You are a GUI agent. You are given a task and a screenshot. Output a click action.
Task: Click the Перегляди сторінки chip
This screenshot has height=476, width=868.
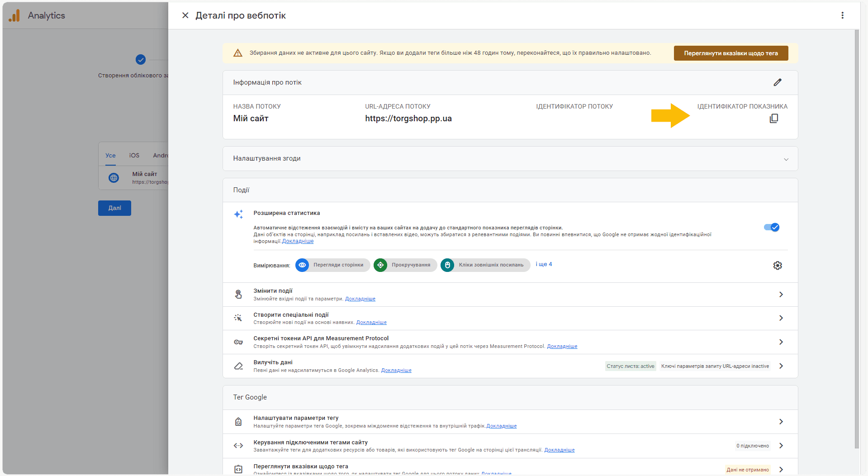[333, 265]
